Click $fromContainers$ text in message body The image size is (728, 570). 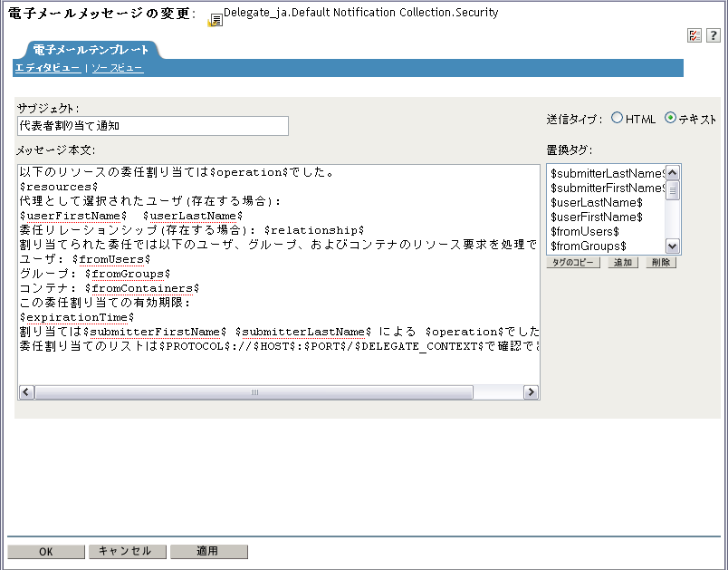[142, 288]
